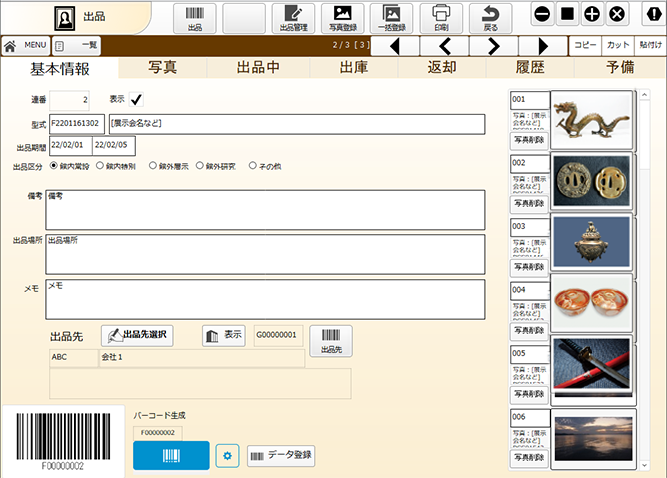Jump to the last record arrow
This screenshot has width=667, height=478.
pos(542,46)
